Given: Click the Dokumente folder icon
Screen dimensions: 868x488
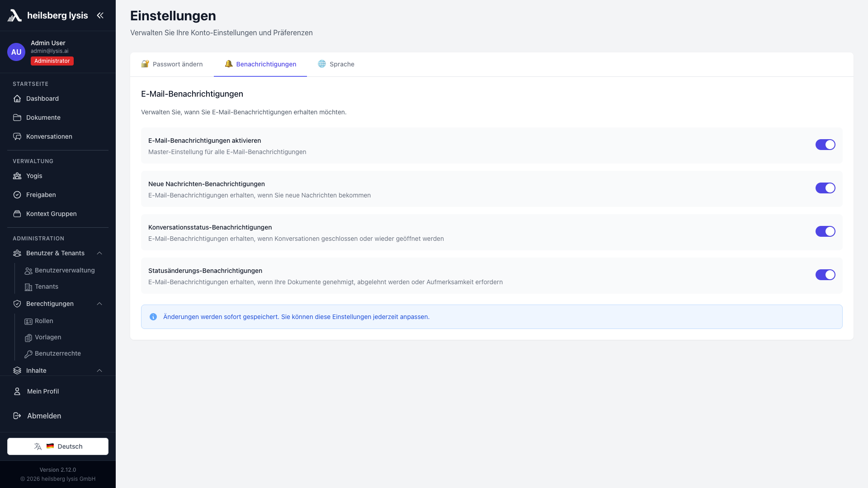Looking at the screenshot, I should coord(17,117).
